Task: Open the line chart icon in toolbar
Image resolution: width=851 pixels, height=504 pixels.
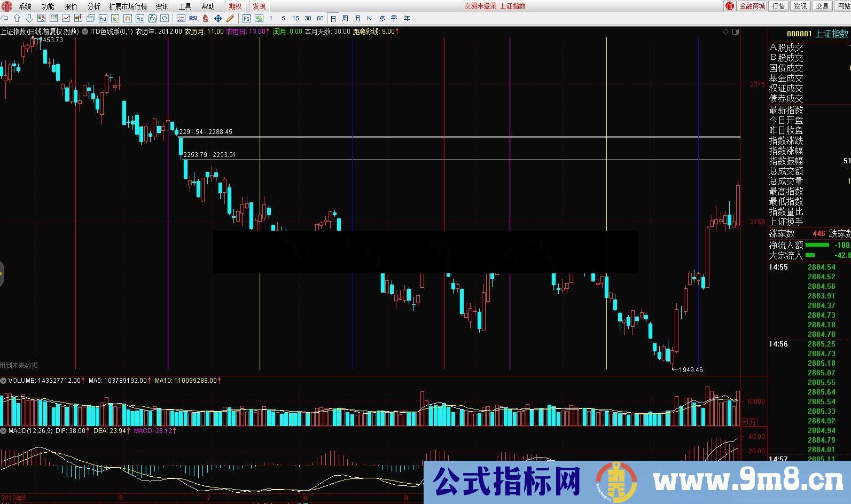Action: [x=66, y=18]
